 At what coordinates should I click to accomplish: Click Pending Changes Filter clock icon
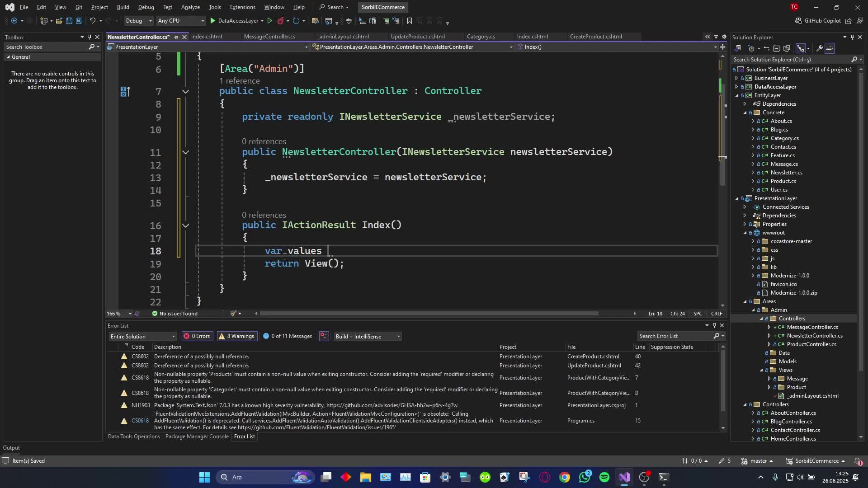(751, 48)
